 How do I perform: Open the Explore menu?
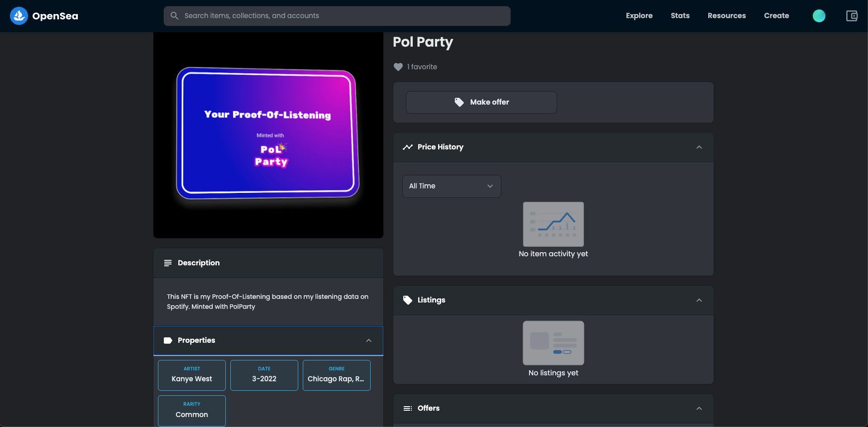(639, 15)
